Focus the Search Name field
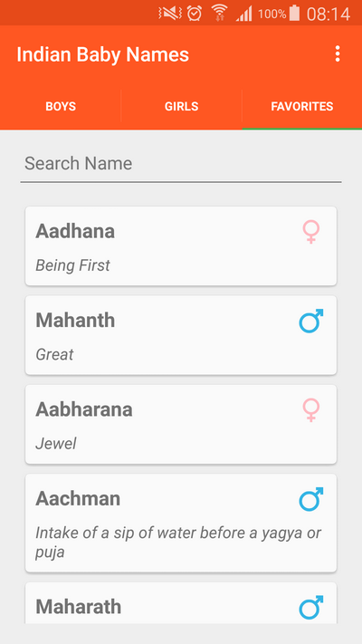Image resolution: width=362 pixels, height=644 pixels. 181,164
